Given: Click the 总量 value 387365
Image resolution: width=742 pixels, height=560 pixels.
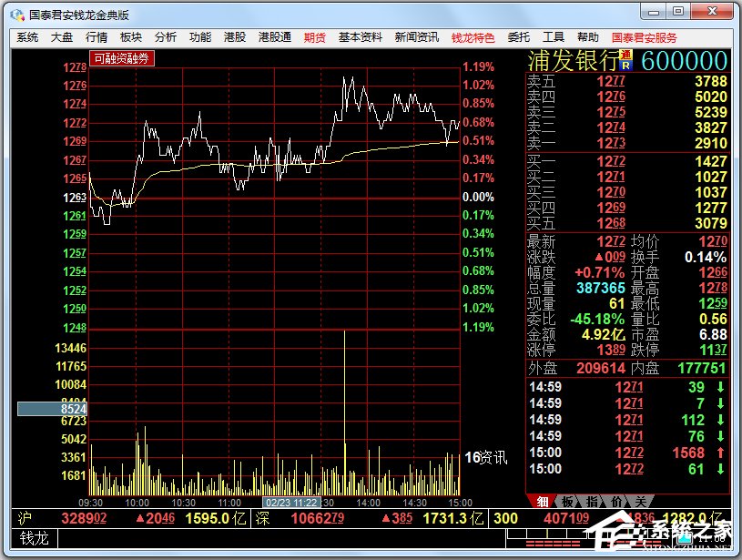Looking at the screenshot, I should click(601, 289).
